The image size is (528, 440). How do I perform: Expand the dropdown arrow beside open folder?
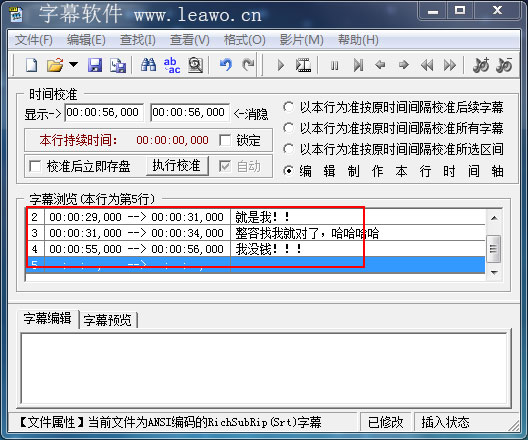pos(73,64)
